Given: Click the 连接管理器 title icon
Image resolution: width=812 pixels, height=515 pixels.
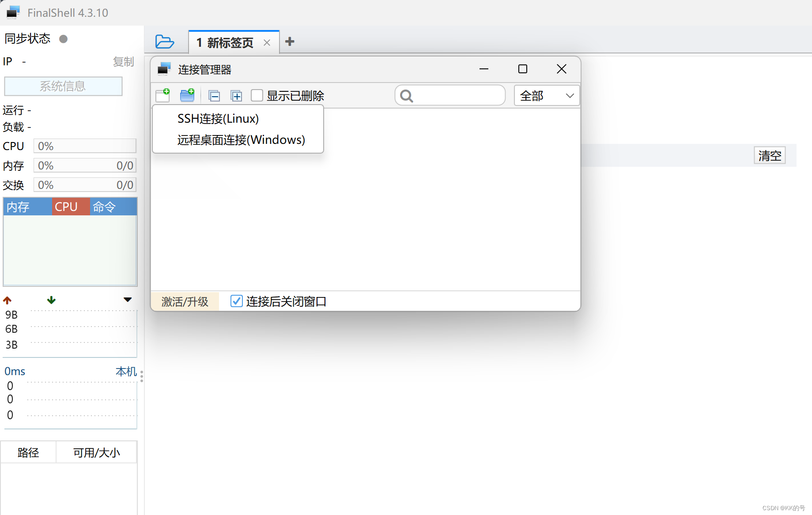Looking at the screenshot, I should [164, 69].
